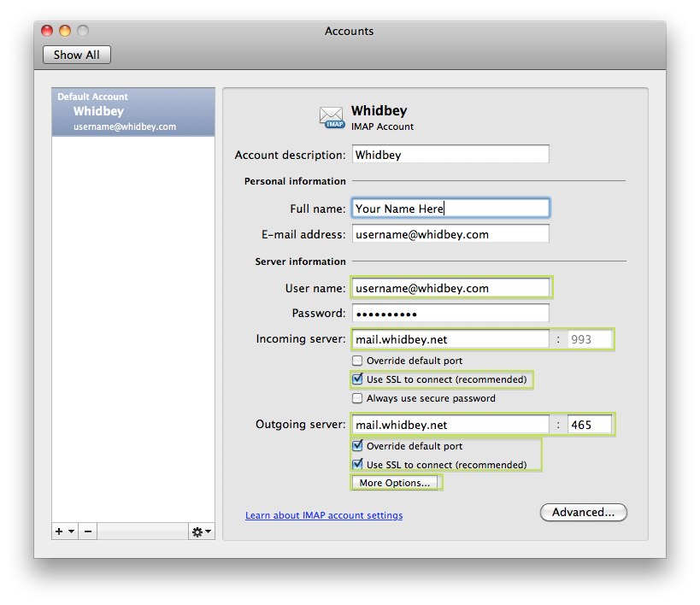Click the Advanced button
The width and height of the screenshot is (700, 605).
[584, 512]
